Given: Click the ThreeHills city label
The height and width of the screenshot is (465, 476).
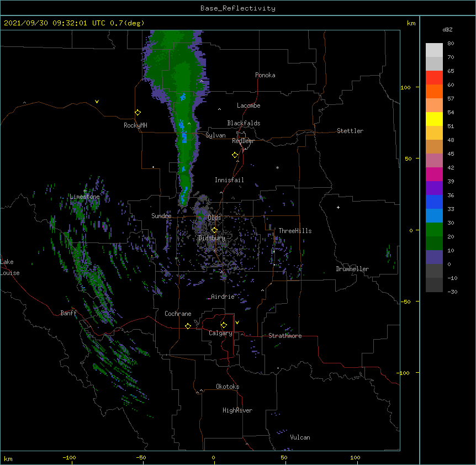Looking at the screenshot, I should click(x=295, y=231).
